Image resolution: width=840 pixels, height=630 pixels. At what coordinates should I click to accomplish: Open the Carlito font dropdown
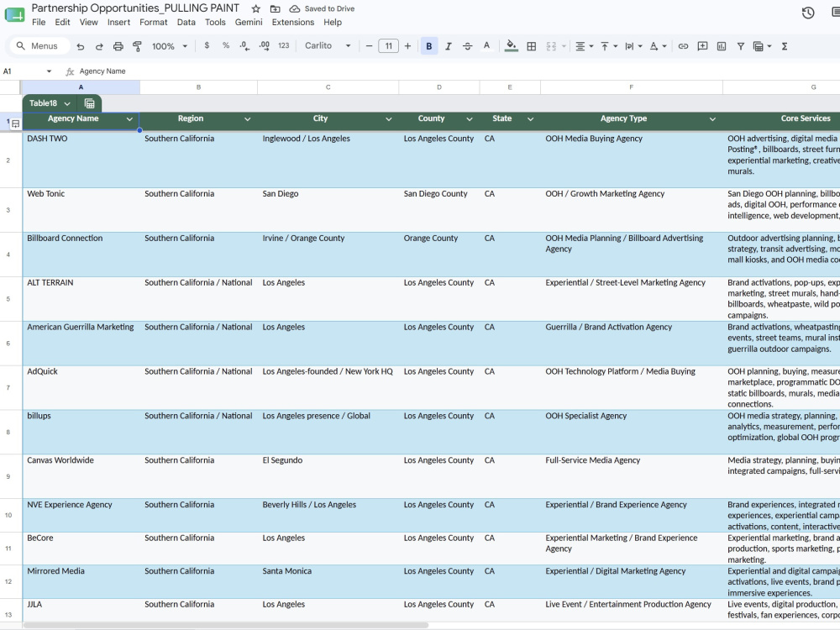(x=328, y=46)
